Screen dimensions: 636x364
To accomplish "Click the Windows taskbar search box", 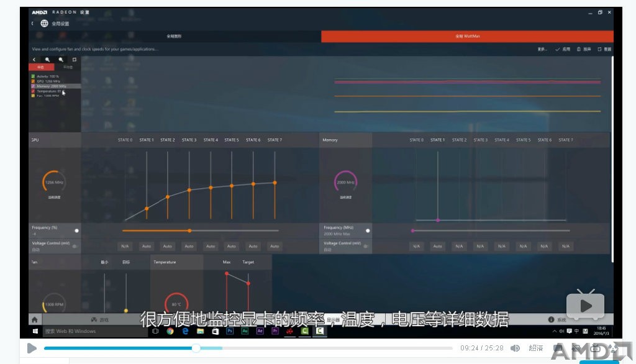I will click(94, 331).
